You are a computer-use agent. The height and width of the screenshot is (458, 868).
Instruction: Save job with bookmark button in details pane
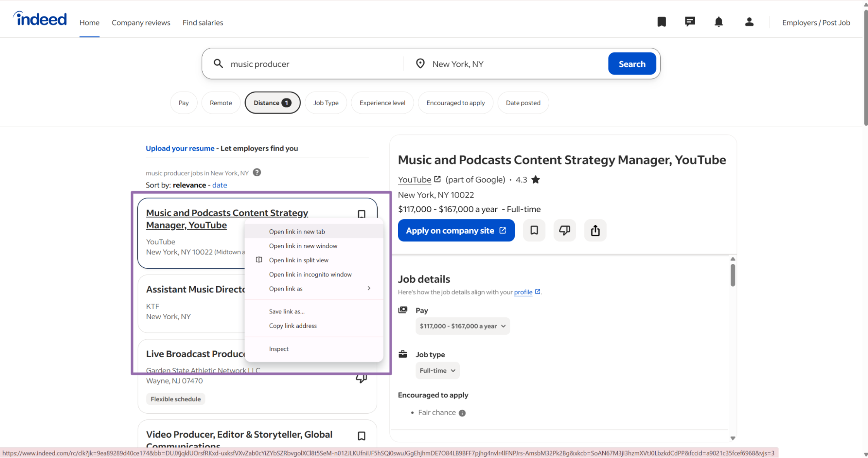pos(534,230)
